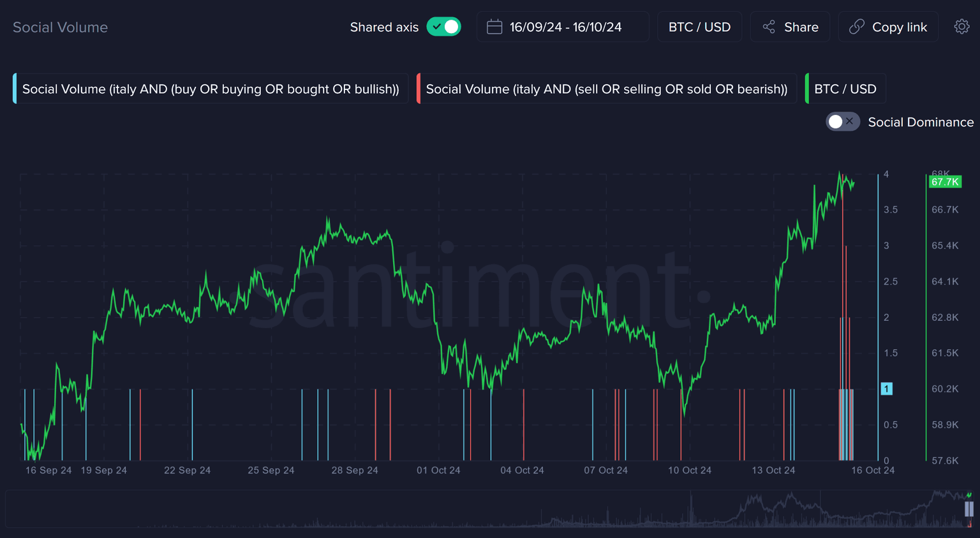980x538 pixels.
Task: Click the share network icon
Action: 769,27
